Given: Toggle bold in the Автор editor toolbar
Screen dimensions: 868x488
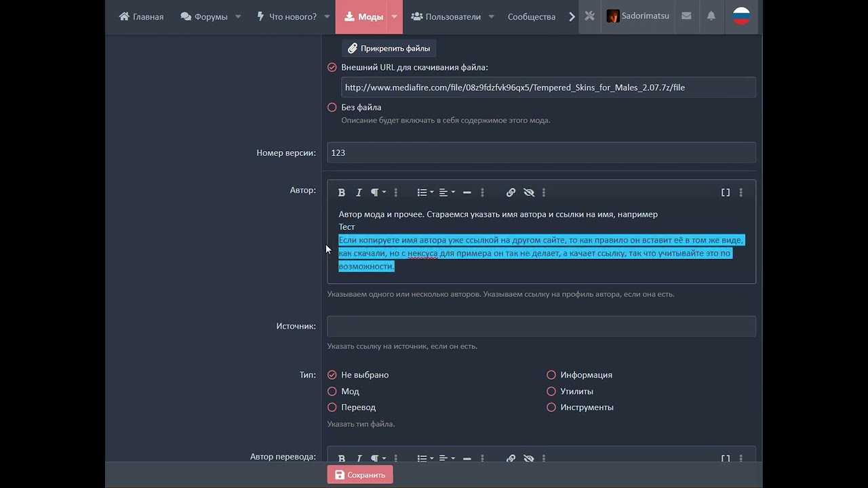Looking at the screenshot, I should pyautogui.click(x=342, y=192).
